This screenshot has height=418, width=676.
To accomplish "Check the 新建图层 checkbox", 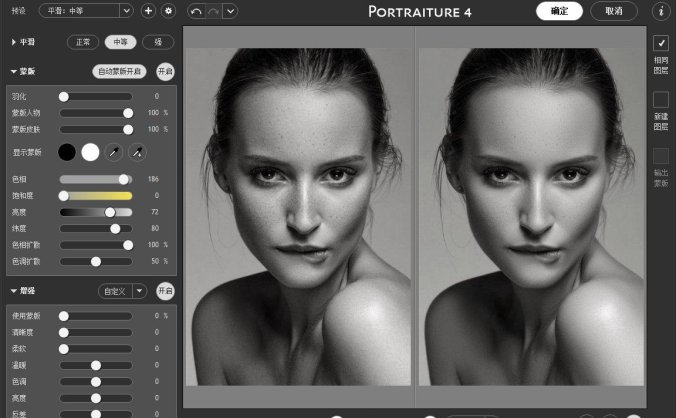I will [661, 100].
